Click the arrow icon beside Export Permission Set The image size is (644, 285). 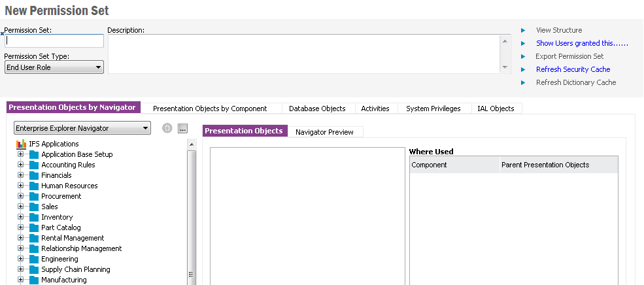click(523, 56)
